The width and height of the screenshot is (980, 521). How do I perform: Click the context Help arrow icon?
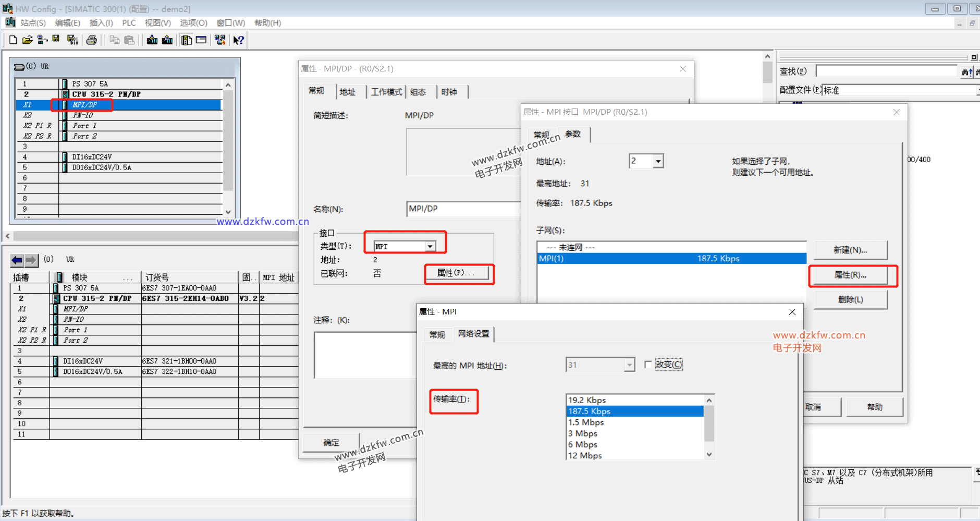pyautogui.click(x=238, y=40)
